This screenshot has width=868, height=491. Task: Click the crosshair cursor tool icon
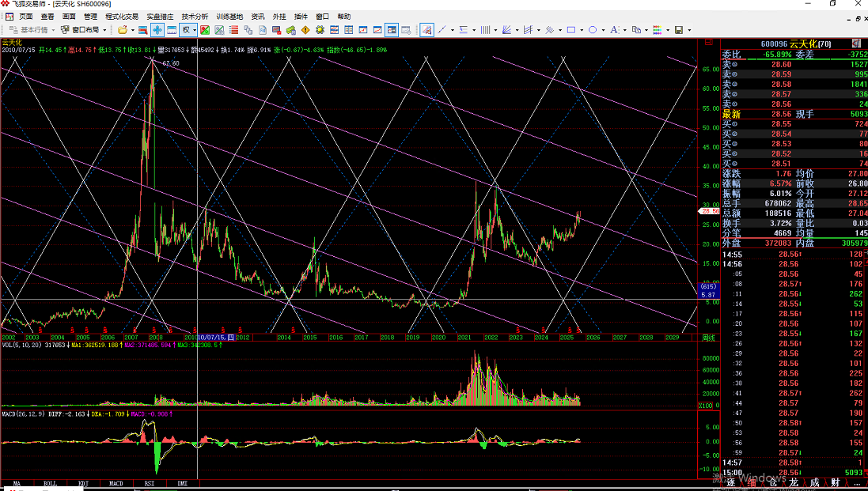[x=157, y=30]
